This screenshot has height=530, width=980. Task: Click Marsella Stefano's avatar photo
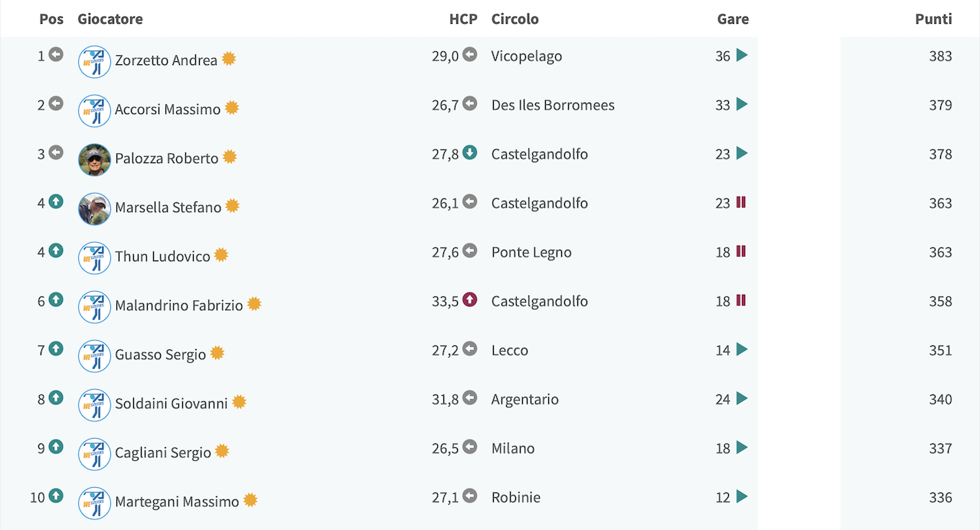(x=94, y=208)
